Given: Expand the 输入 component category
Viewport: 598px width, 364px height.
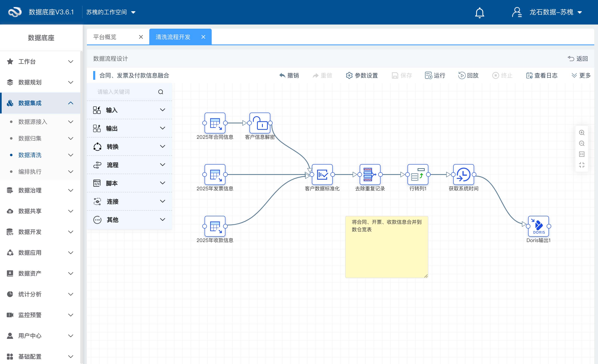Looking at the screenshot, I should [129, 110].
